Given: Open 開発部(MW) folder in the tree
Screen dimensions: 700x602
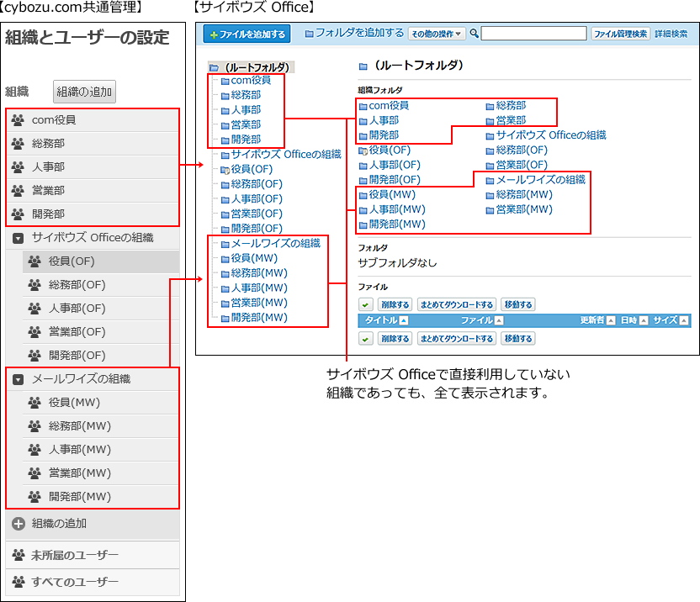Looking at the screenshot, I should tap(259, 317).
